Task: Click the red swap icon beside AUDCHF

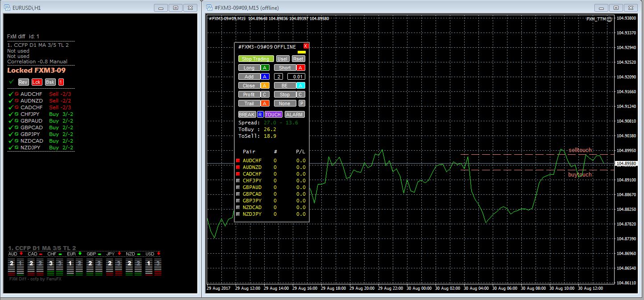Action: pos(17,94)
